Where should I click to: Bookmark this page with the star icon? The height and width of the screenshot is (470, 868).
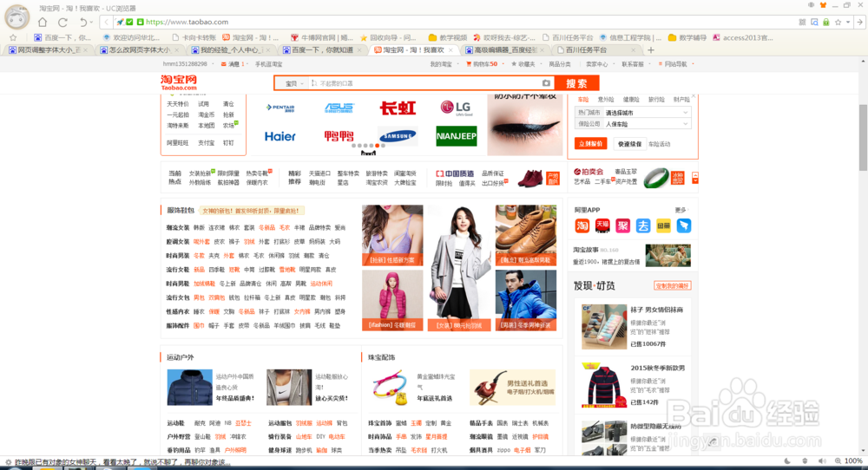coord(838,23)
